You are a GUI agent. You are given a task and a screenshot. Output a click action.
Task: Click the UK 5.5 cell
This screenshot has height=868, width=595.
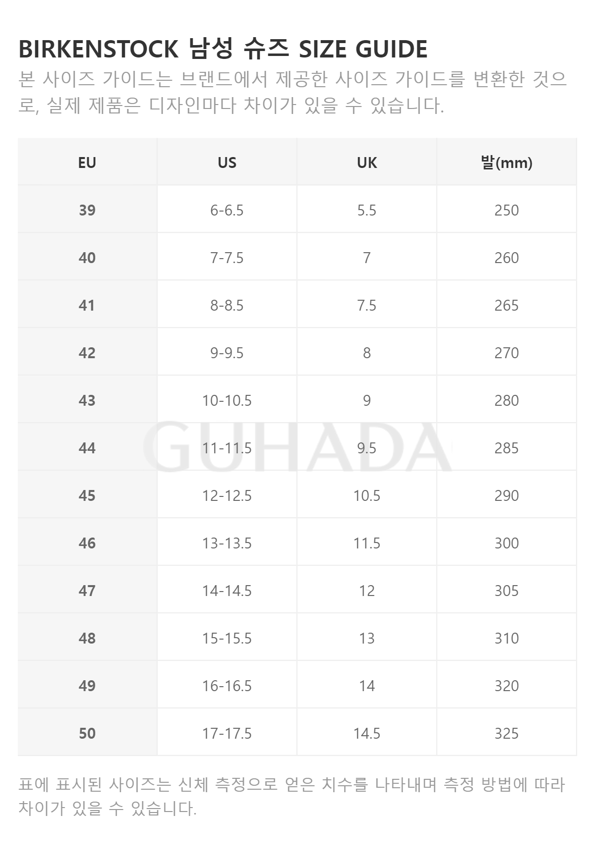click(x=367, y=210)
